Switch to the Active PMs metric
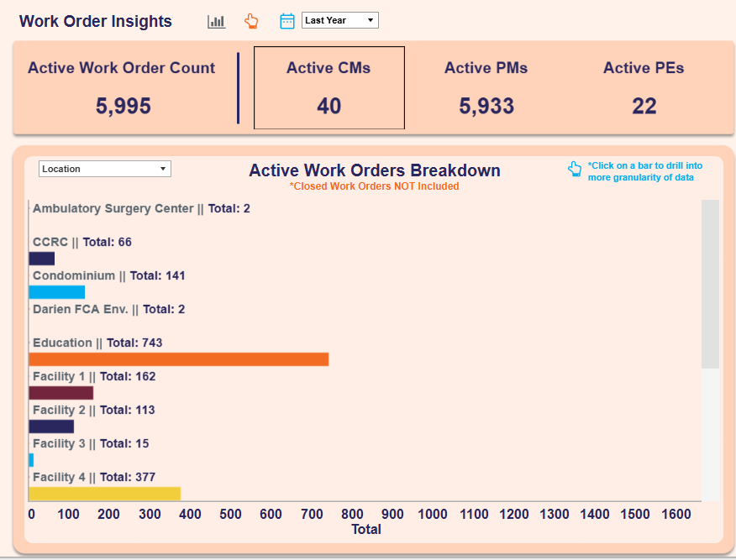Image resolution: width=736 pixels, height=560 pixels. 486,87
